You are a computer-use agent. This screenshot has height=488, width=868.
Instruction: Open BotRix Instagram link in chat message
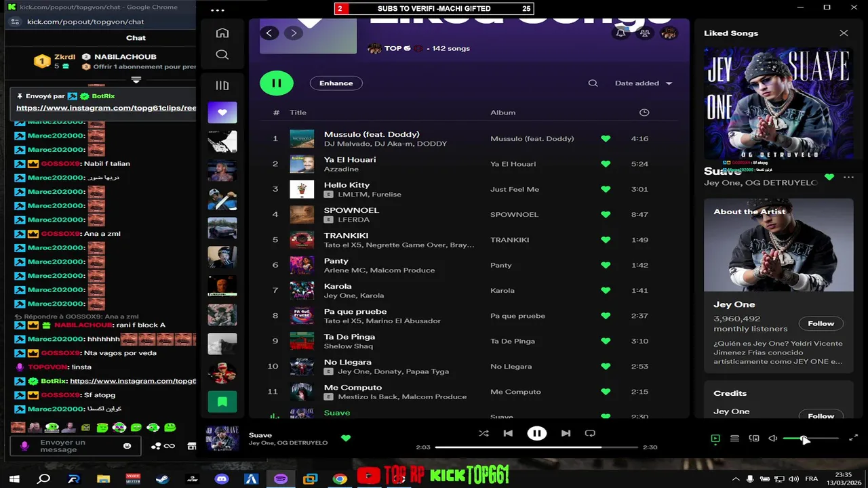[133, 381]
